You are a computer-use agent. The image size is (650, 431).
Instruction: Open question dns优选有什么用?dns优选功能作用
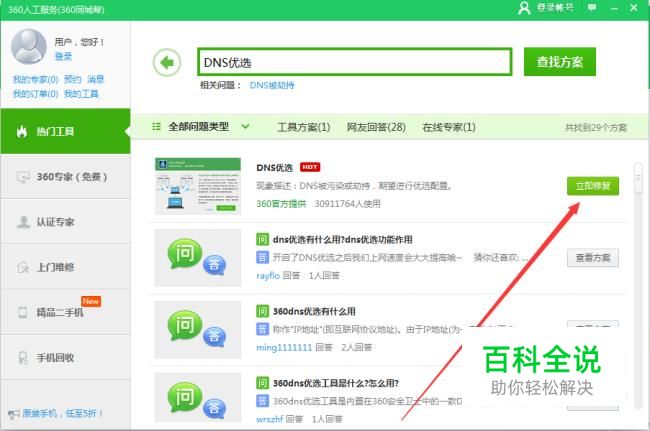342,239
